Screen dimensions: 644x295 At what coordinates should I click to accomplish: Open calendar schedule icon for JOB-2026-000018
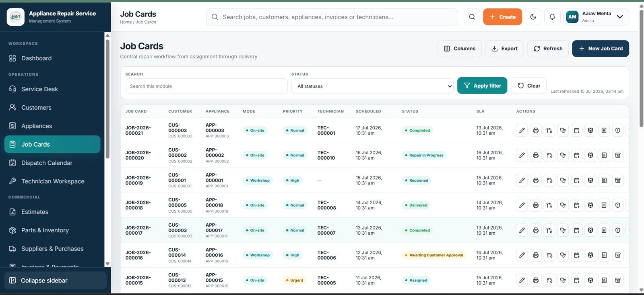point(577,205)
